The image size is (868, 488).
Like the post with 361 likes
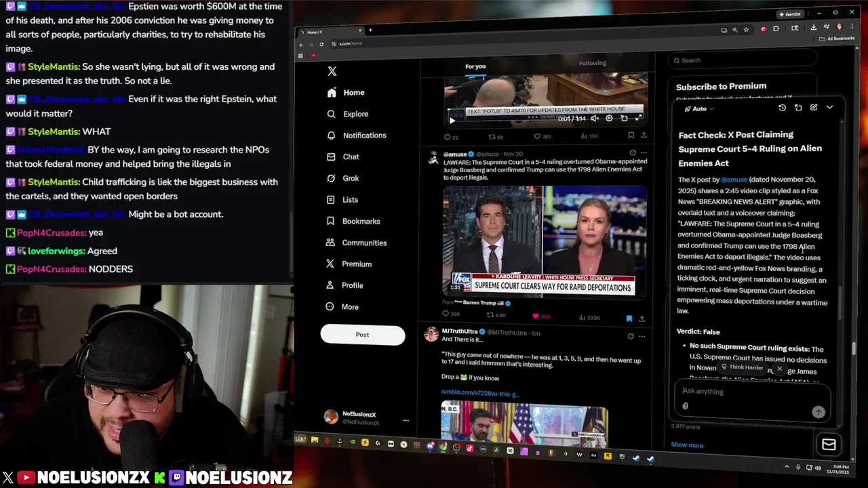point(542,136)
